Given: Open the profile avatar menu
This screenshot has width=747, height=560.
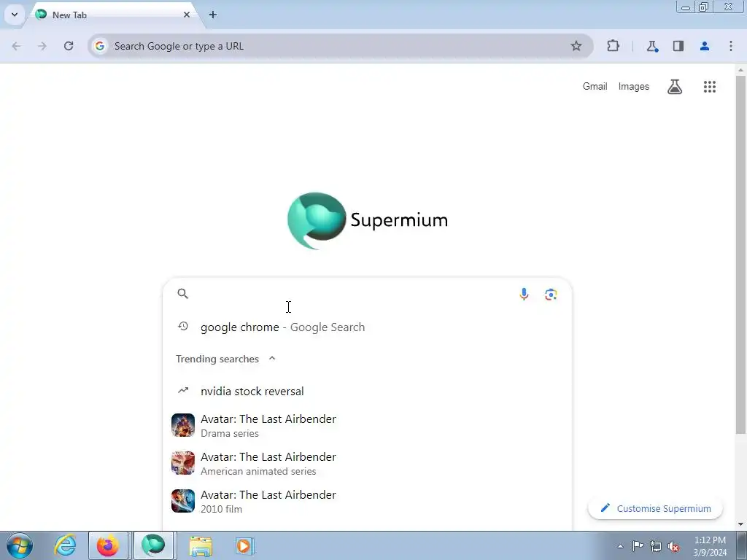Looking at the screenshot, I should click(705, 46).
